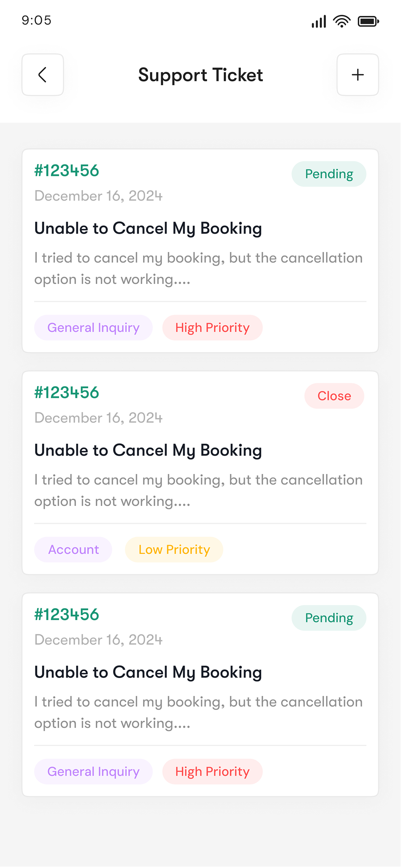This screenshot has height=868, width=402.
Task: Open third ticket's Unable to Cancel title
Action: (148, 672)
